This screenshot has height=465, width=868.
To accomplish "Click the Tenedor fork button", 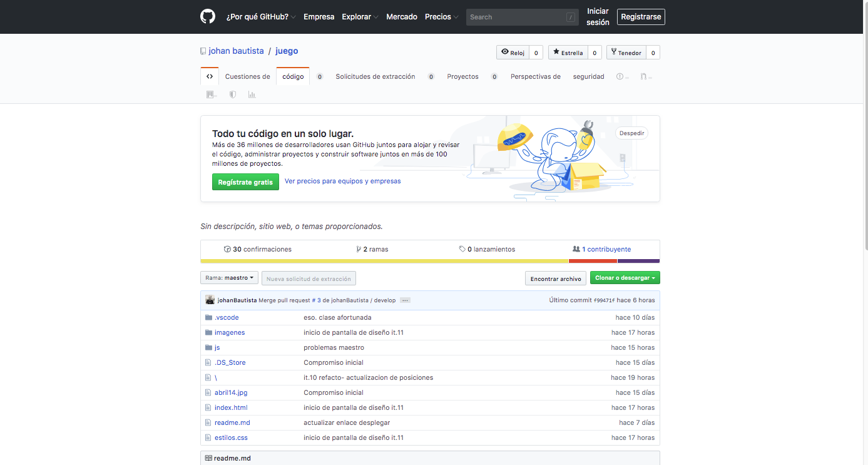I will [x=626, y=53].
